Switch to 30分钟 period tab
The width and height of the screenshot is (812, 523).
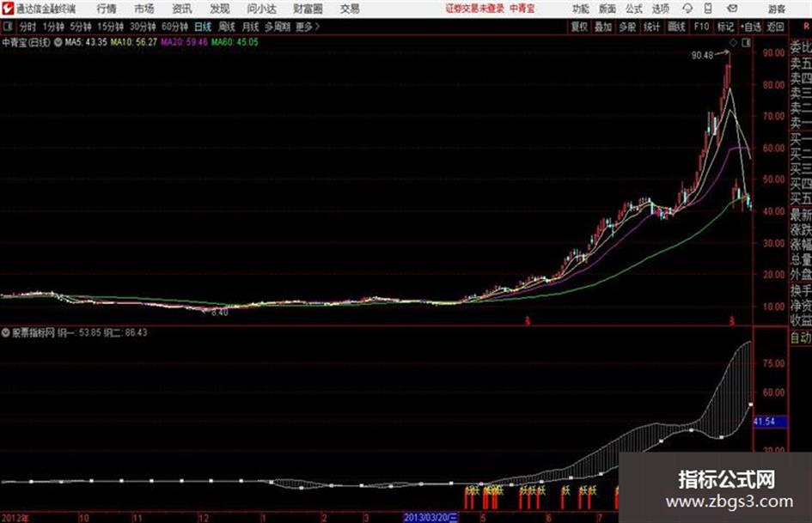coord(143,27)
